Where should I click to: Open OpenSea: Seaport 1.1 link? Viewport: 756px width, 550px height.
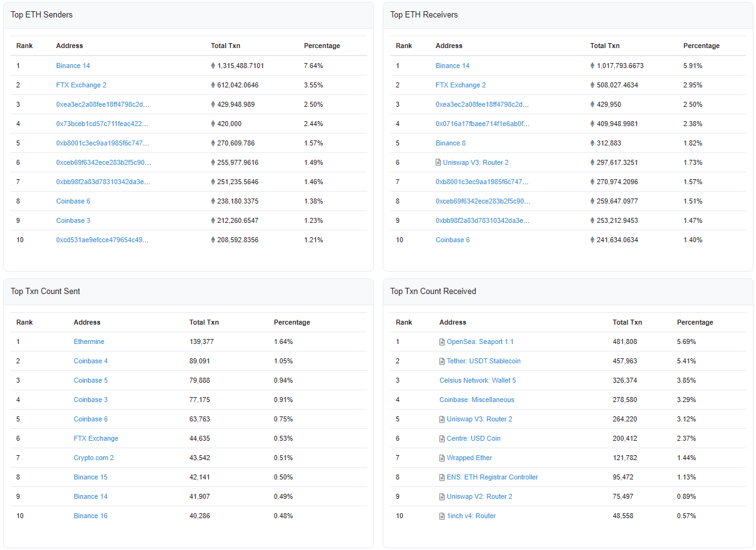(480, 341)
